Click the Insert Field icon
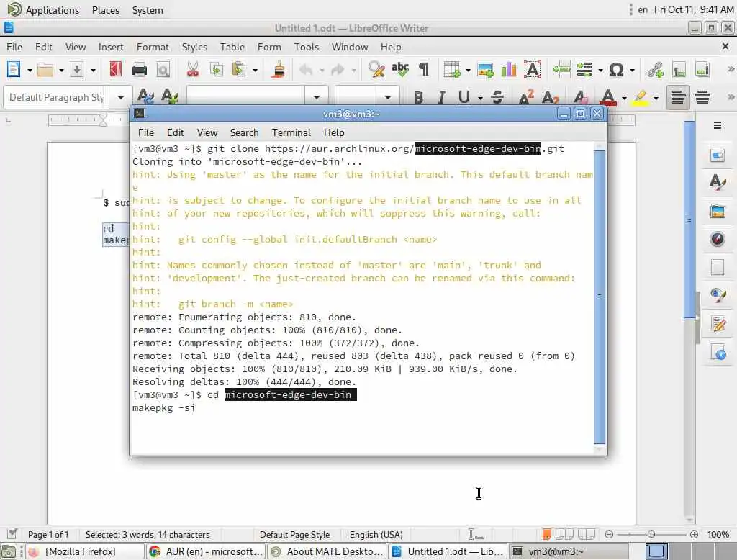Image resolution: width=737 pixels, height=560 pixels. tap(584, 70)
